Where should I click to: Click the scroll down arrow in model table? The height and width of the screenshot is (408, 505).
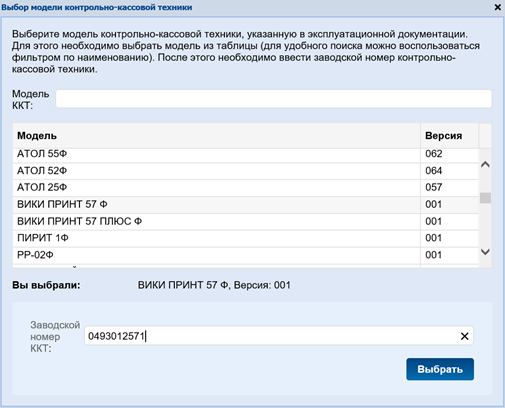coord(485,252)
